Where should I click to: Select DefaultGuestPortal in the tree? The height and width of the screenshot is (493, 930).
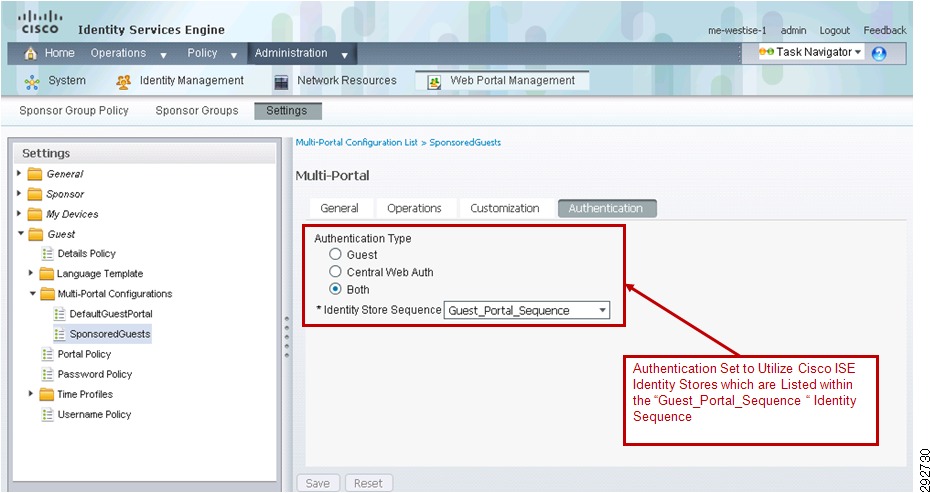pyautogui.click(x=111, y=314)
